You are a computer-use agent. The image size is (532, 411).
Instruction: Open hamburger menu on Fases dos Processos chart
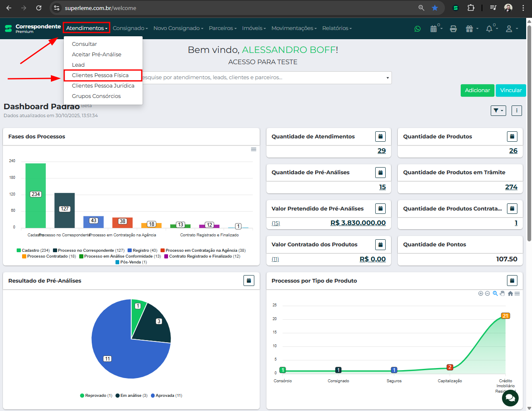tap(253, 149)
